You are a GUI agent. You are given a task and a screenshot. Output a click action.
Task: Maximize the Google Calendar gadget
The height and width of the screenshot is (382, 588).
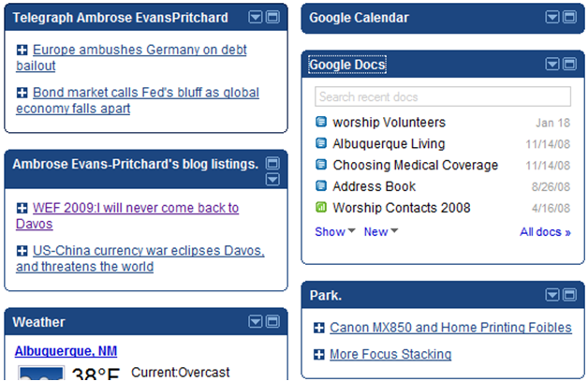[569, 17]
